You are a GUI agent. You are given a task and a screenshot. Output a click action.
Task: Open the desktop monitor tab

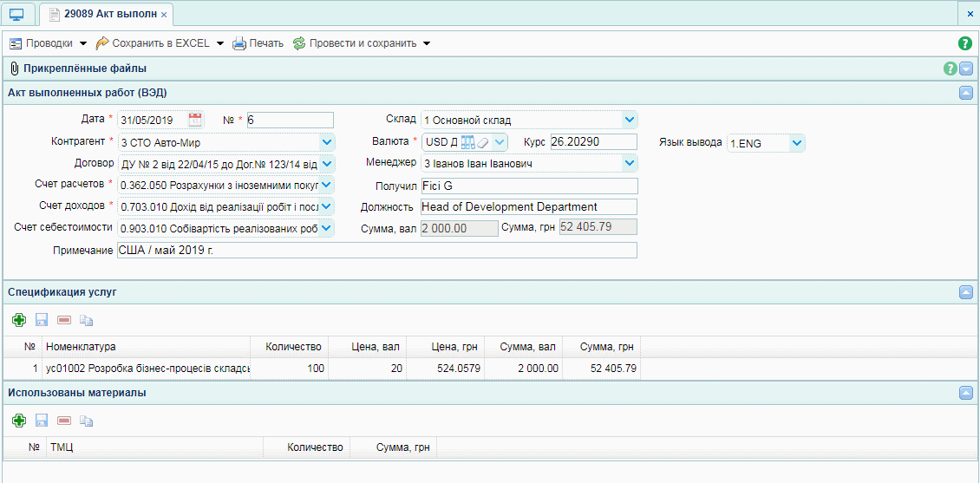[16, 14]
